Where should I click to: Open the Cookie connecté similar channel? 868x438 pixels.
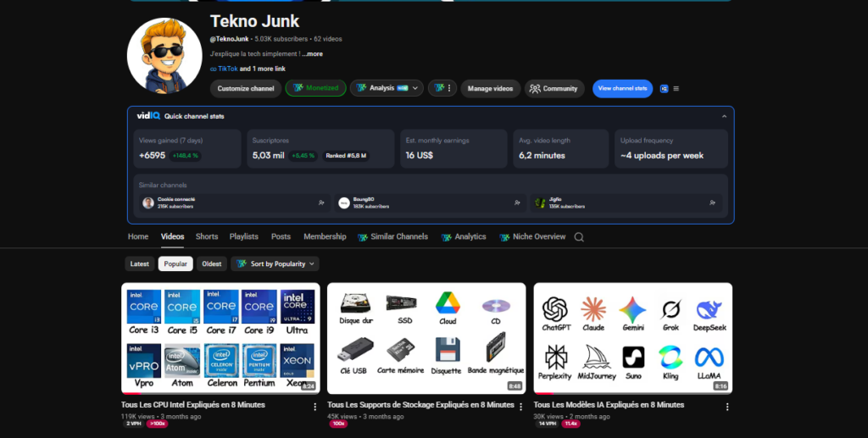(x=236, y=203)
